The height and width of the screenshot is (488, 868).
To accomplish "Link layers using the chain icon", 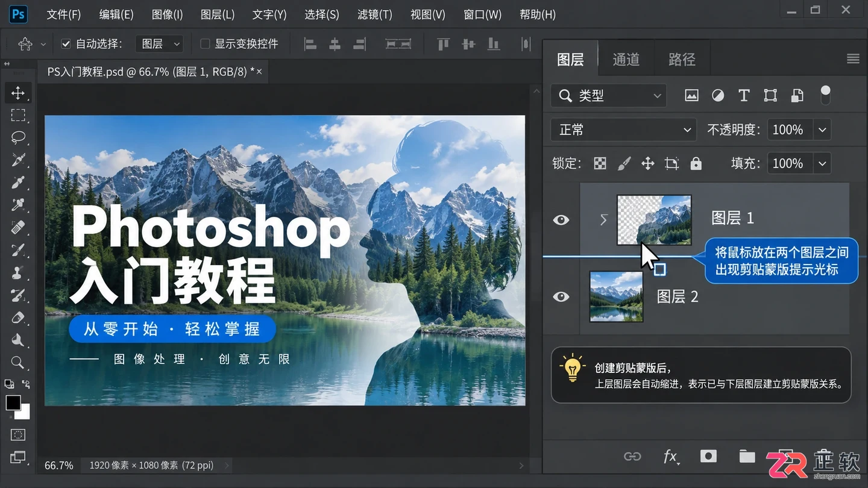I will (632, 456).
